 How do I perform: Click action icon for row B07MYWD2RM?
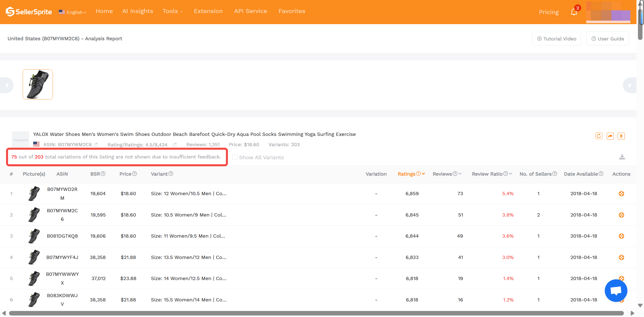pyautogui.click(x=621, y=194)
